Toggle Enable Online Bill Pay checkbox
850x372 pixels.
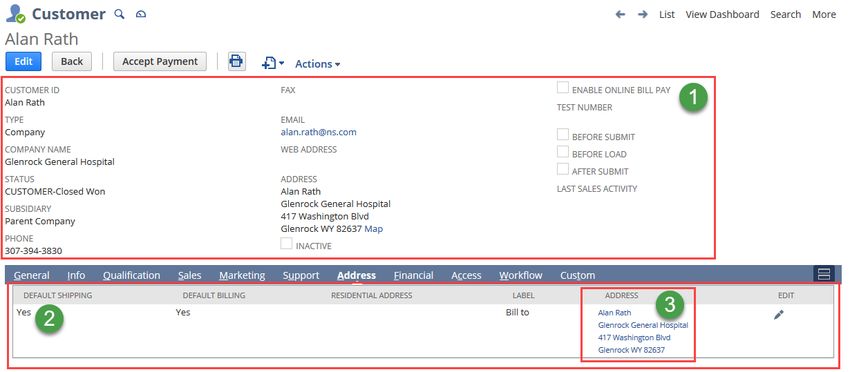coord(563,88)
